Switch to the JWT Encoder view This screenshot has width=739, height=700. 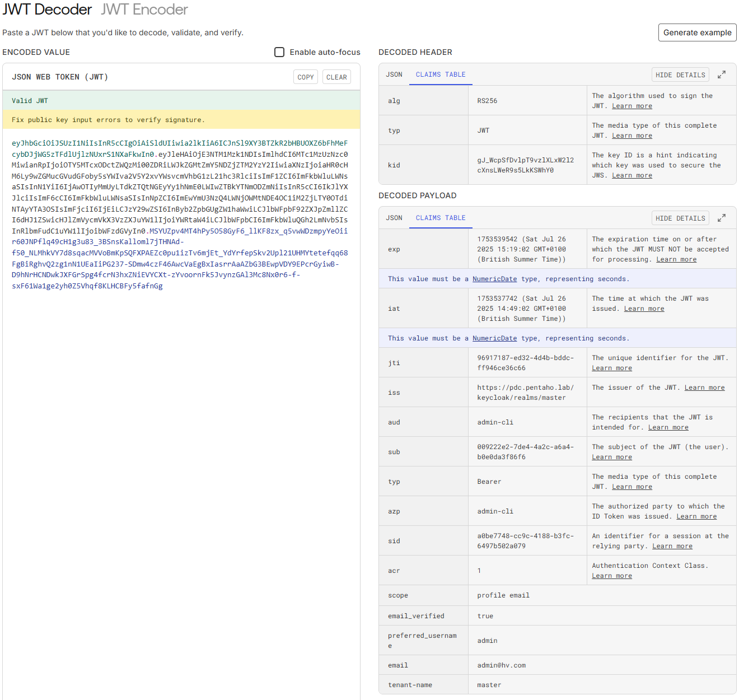point(144,10)
